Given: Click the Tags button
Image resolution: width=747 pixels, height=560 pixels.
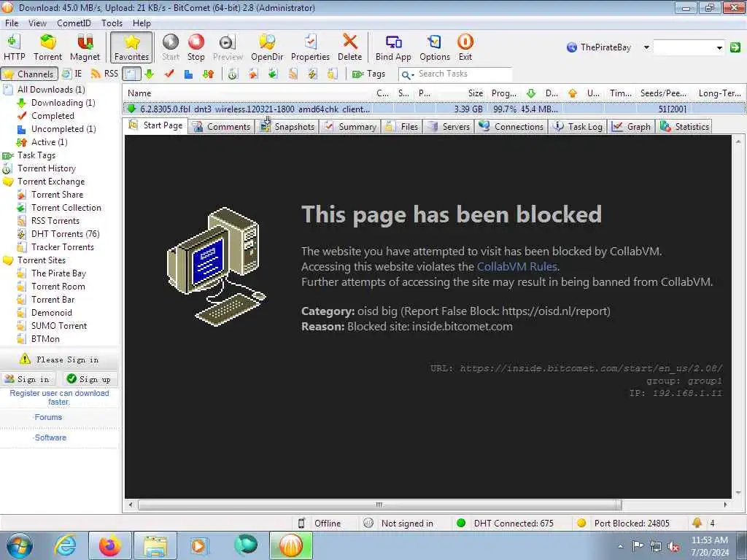Looking at the screenshot, I should [368, 74].
